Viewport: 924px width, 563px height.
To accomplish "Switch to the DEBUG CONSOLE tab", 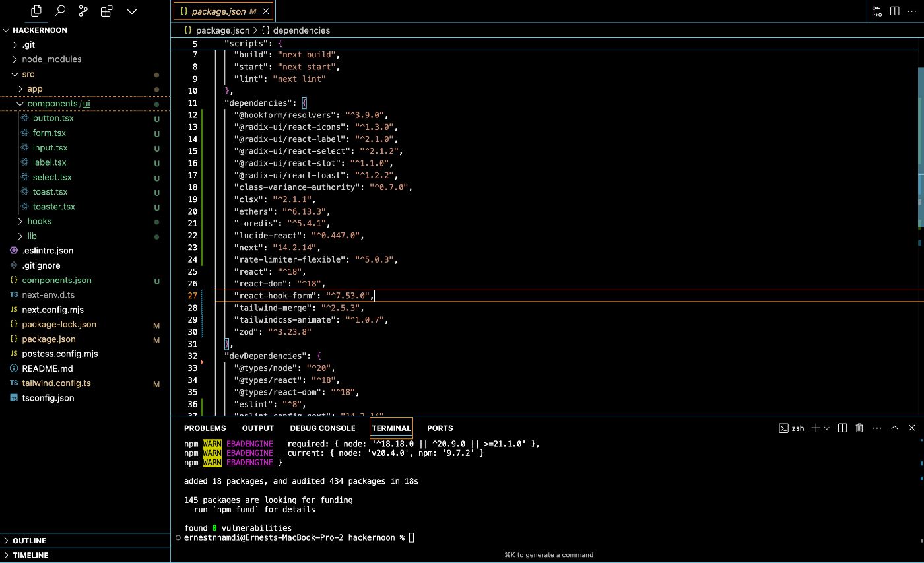I will 323,428.
